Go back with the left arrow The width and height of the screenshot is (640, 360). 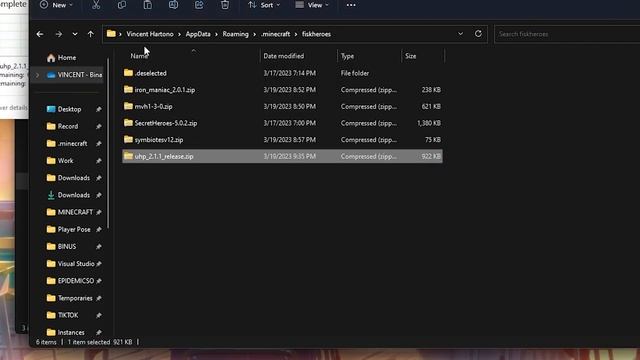(40, 34)
